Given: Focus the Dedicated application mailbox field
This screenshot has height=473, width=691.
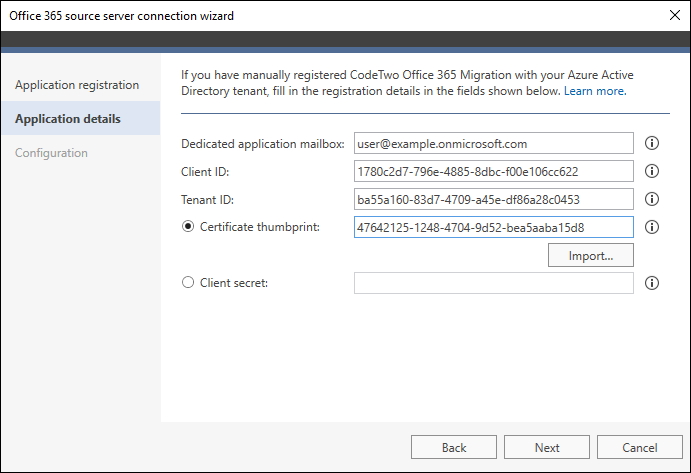Looking at the screenshot, I should point(494,143).
